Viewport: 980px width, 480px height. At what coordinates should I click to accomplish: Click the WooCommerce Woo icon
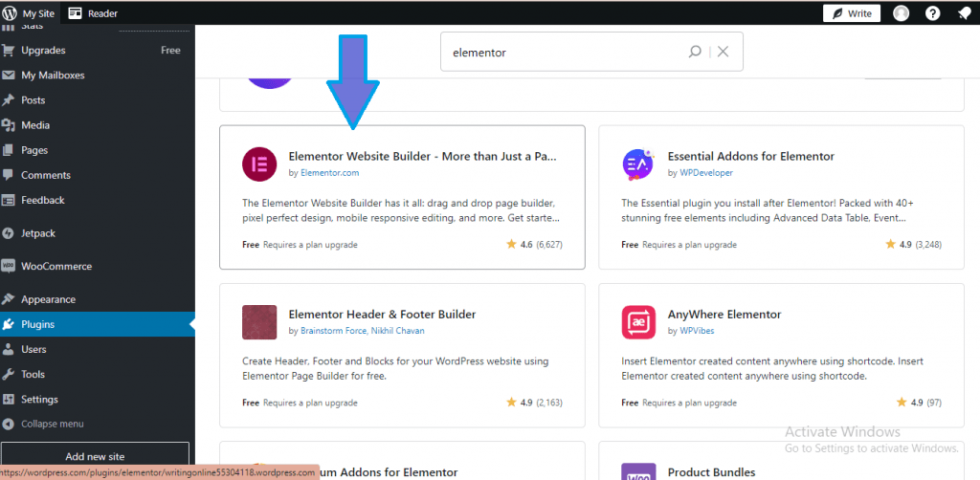(x=8, y=266)
